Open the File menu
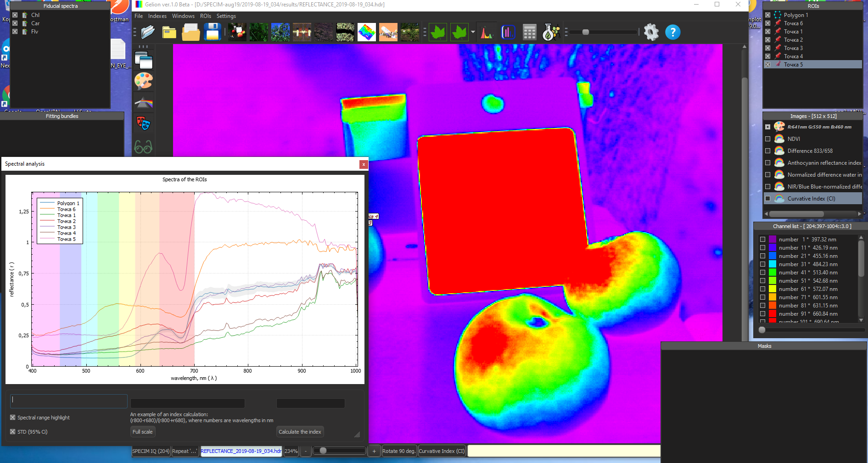The width and height of the screenshot is (868, 463). [x=139, y=16]
